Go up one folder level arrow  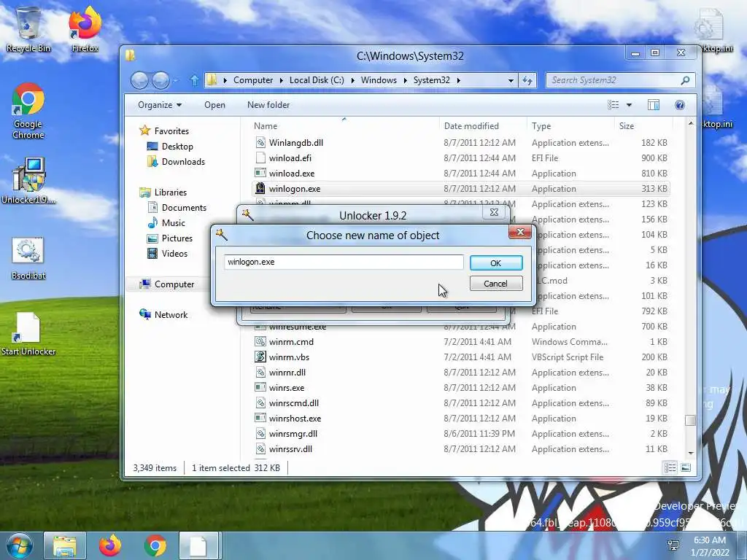pos(194,80)
